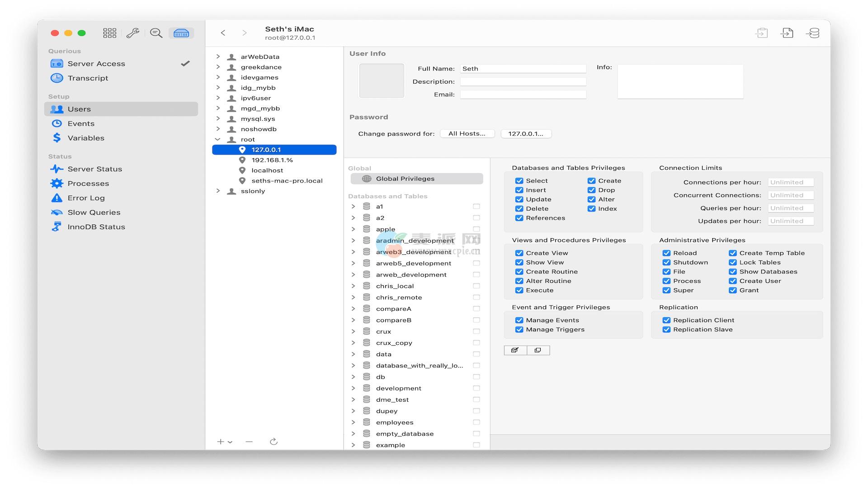Click the 127.0.0.1... password button

tap(526, 134)
